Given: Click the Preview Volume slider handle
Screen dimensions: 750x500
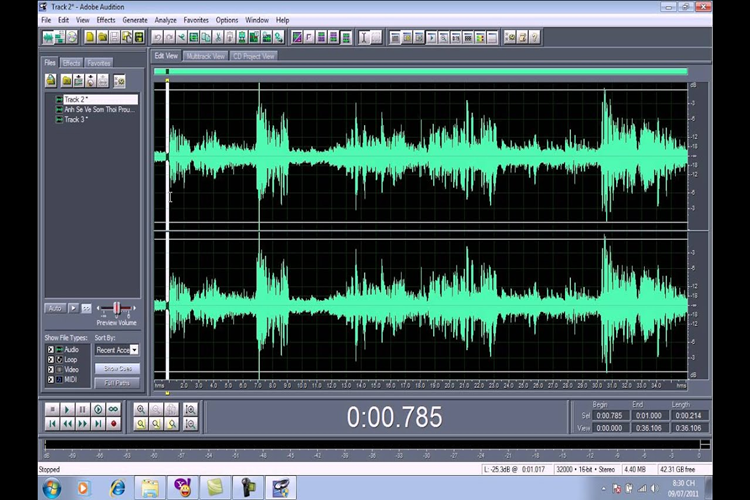Looking at the screenshot, I should tap(116, 309).
